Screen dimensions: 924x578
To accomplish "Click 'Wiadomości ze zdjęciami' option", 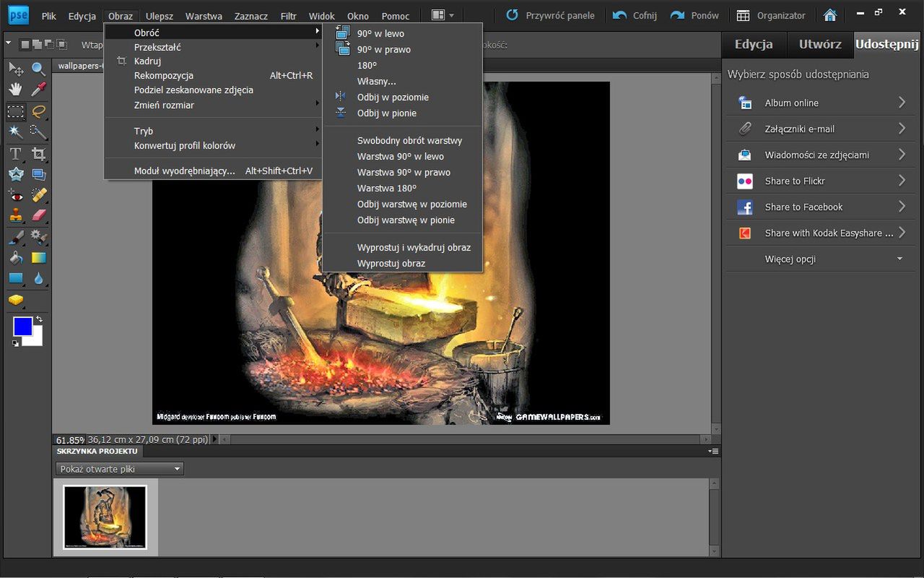I will click(821, 155).
